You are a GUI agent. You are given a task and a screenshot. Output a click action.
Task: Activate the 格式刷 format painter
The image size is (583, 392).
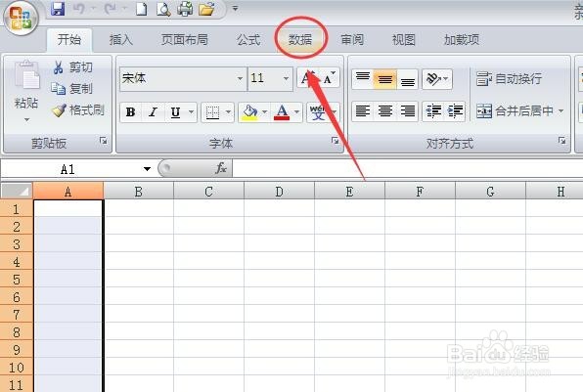[78, 110]
